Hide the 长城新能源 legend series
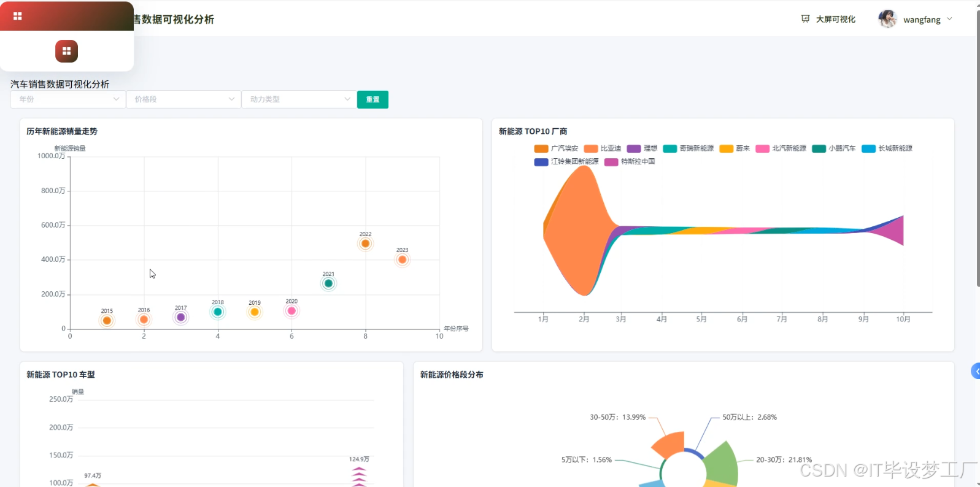Viewport: 980px width, 487px height. click(x=887, y=148)
